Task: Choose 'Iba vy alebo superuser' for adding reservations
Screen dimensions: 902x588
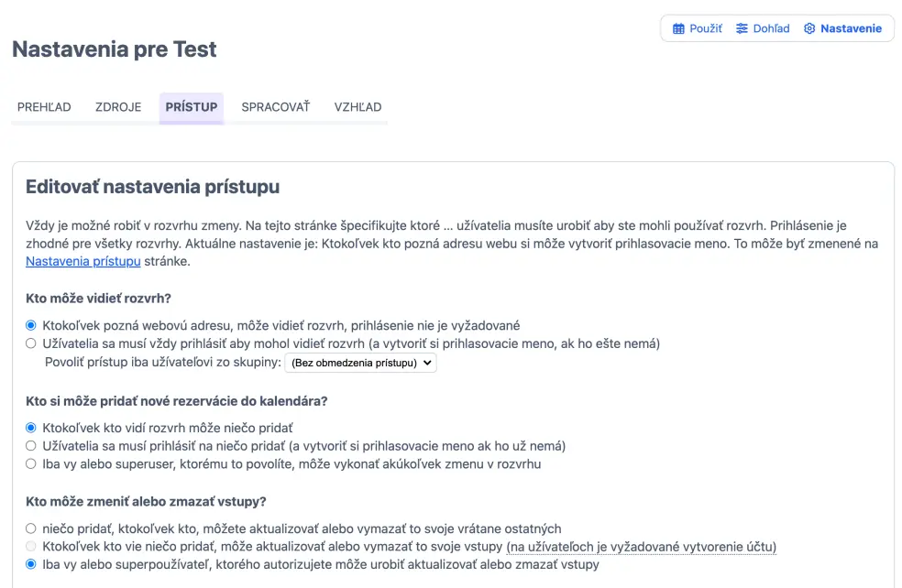Action: click(x=31, y=463)
